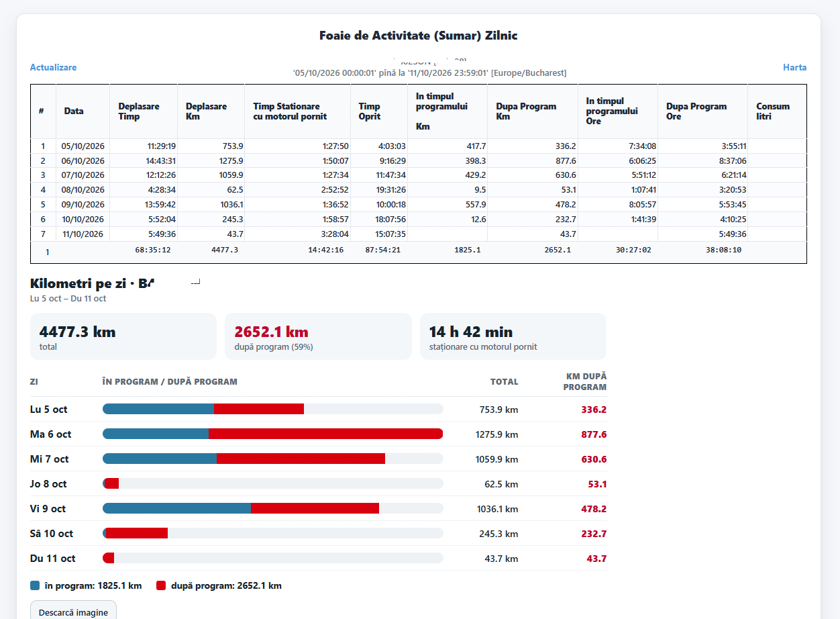Screen dimensions: 840x619
Task: Click the blue bar segment for Vi 9 oct
Action: pyautogui.click(x=176, y=508)
